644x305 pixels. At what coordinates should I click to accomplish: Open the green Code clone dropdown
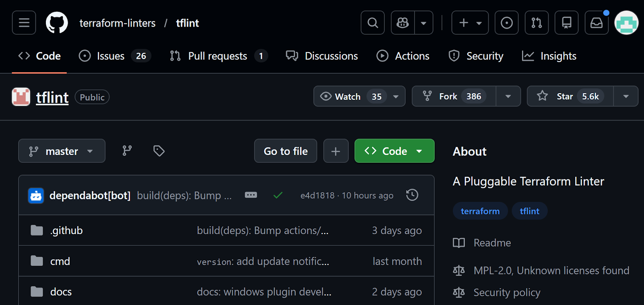point(394,151)
